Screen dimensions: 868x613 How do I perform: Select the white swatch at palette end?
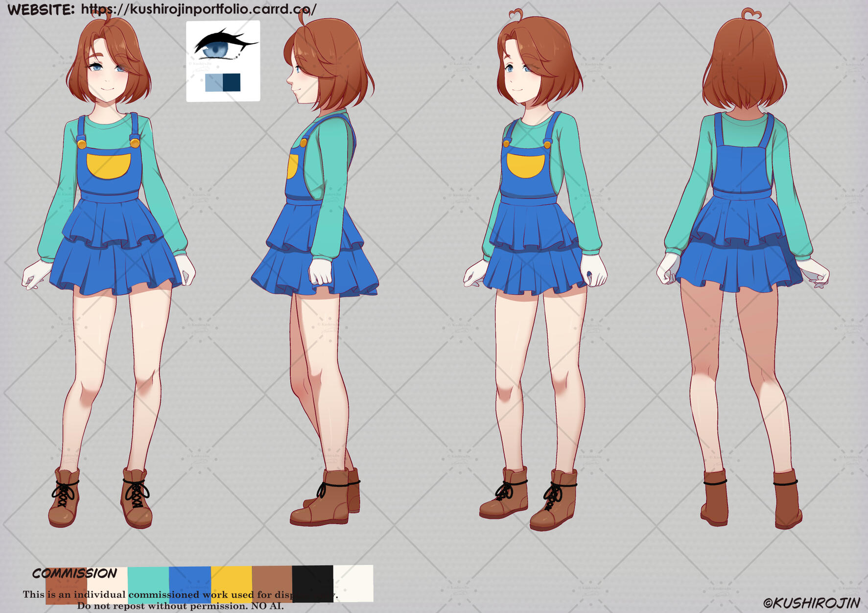[353, 583]
